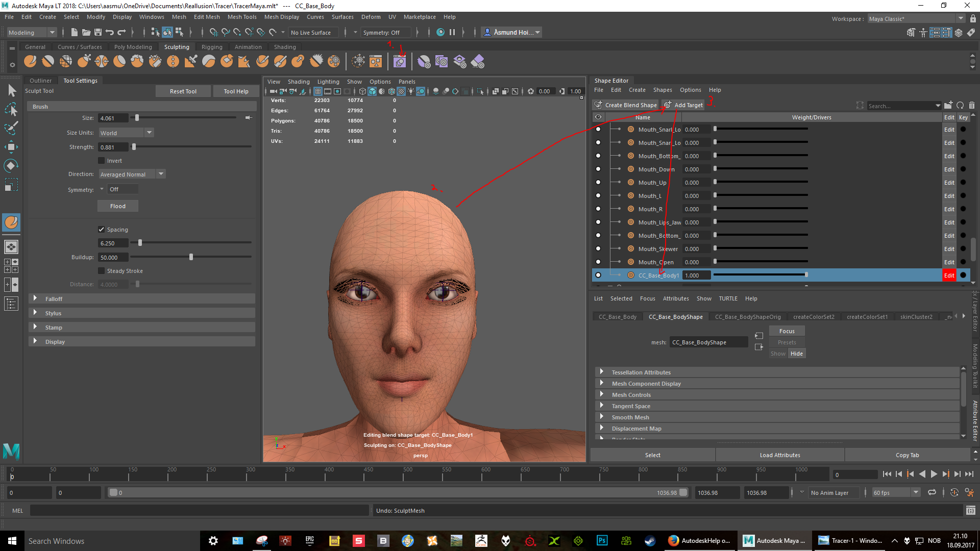
Task: Open the Workspace Maya Classic dropdown
Action: point(916,19)
